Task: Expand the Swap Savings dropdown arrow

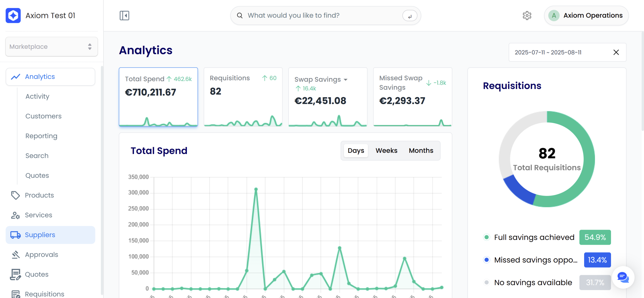Action: (x=346, y=80)
